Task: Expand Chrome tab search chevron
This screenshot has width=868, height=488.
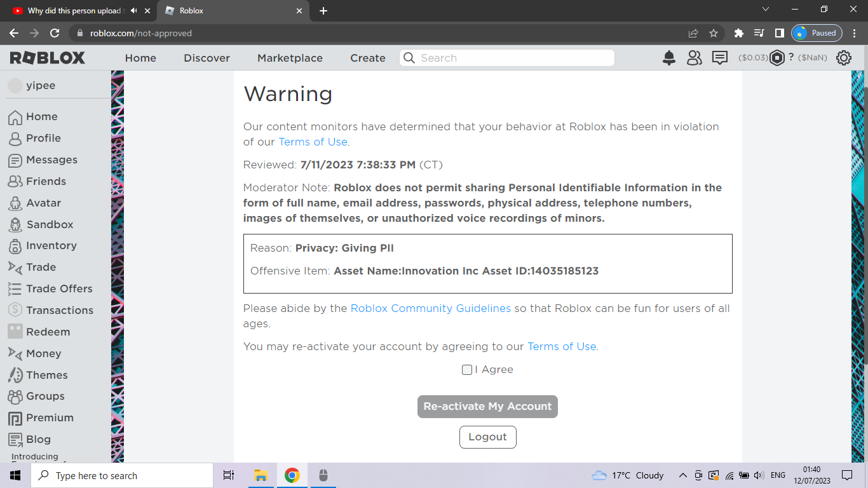Action: point(765,10)
